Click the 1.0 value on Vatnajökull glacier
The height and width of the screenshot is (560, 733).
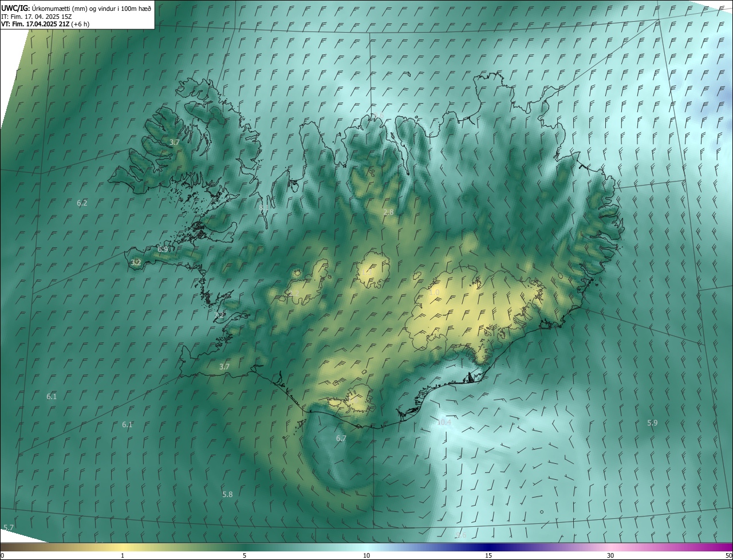coord(434,292)
